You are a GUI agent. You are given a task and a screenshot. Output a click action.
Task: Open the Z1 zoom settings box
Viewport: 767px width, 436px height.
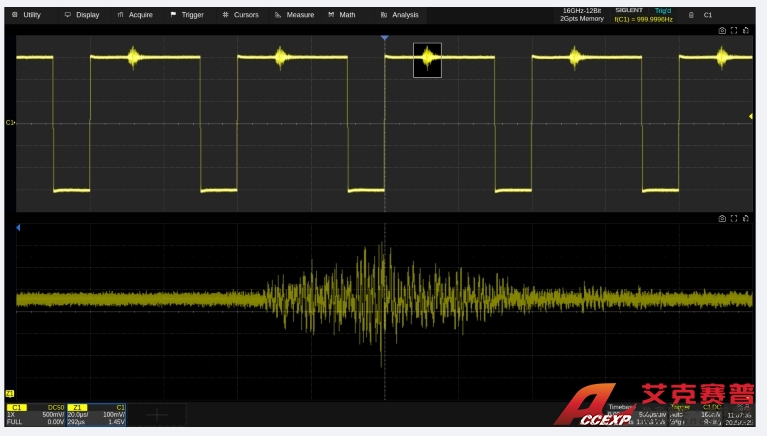point(97,415)
